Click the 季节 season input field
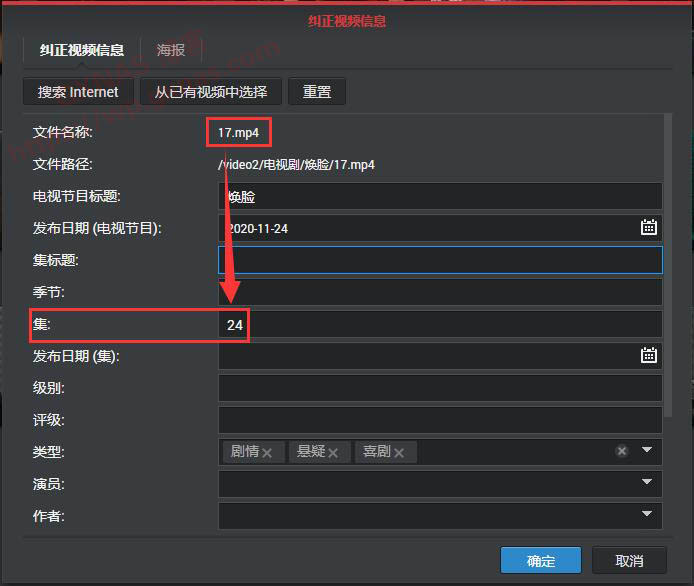The height and width of the screenshot is (586, 694). (x=440, y=292)
